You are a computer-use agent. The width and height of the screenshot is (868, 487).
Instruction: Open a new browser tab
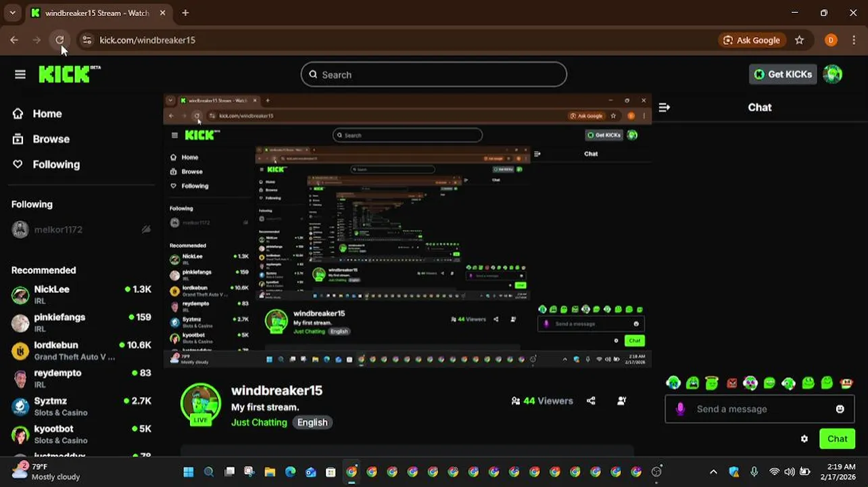pos(185,13)
